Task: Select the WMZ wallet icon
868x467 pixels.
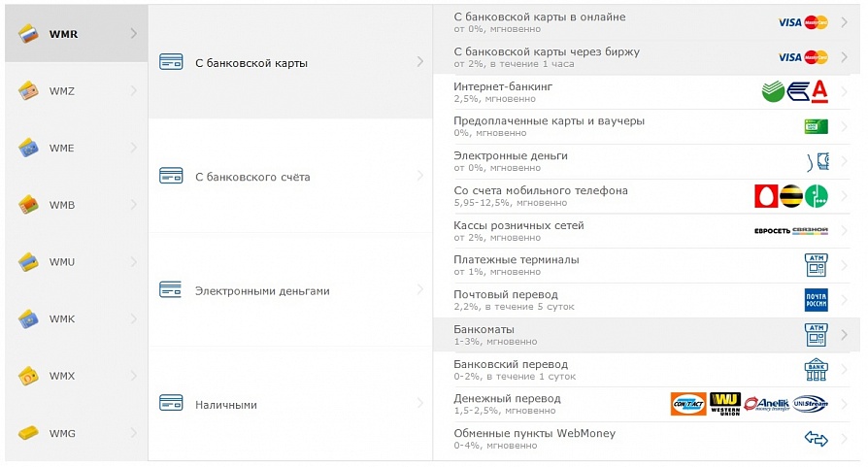Action: pyautogui.click(x=28, y=90)
